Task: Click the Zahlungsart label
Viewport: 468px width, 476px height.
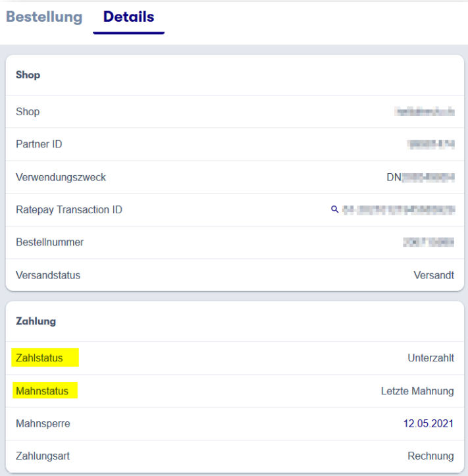Action: click(x=43, y=456)
